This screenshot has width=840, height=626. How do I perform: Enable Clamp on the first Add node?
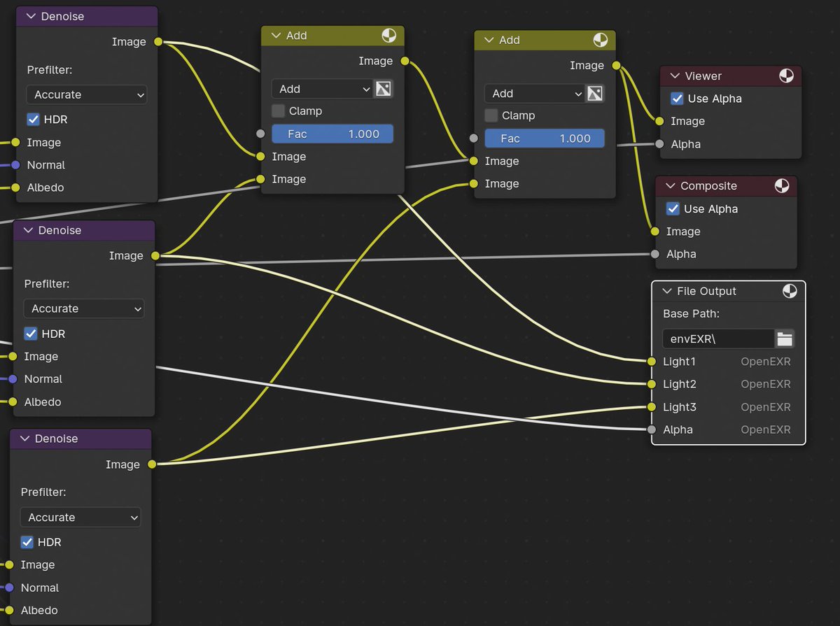(x=278, y=111)
